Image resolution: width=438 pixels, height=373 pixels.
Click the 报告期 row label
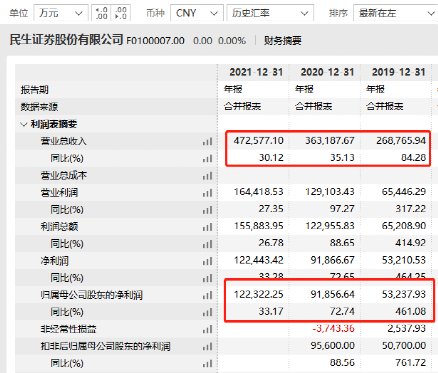pos(34,90)
